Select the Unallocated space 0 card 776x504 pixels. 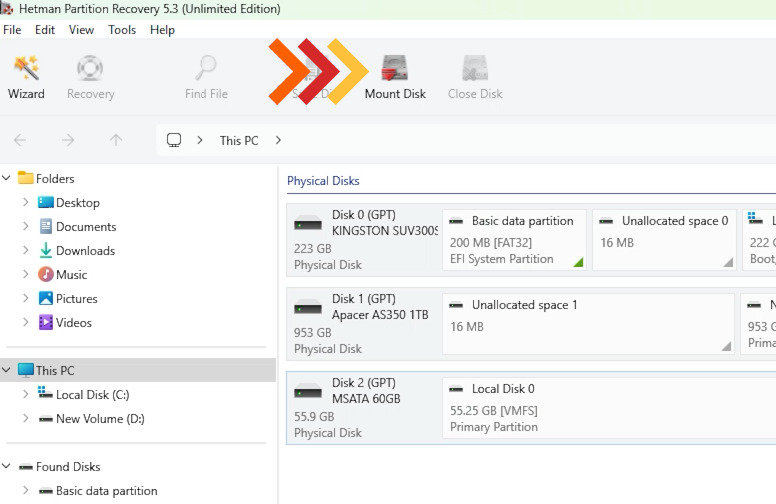(x=664, y=240)
